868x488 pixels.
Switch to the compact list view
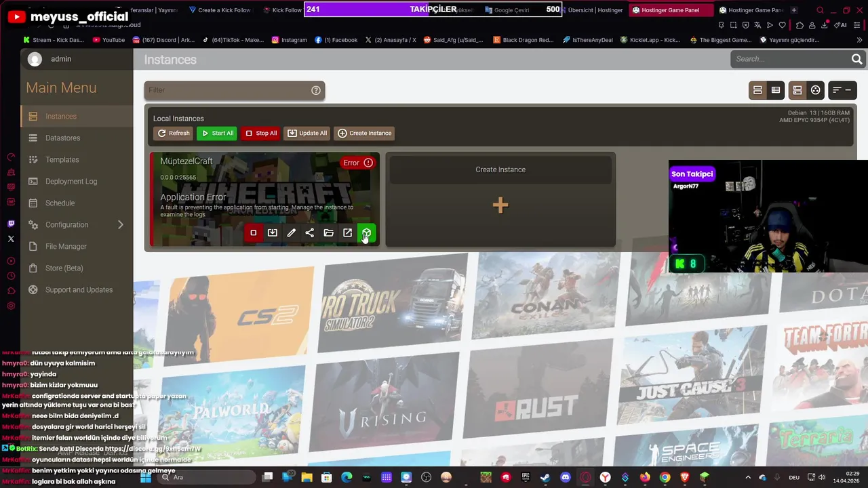776,90
